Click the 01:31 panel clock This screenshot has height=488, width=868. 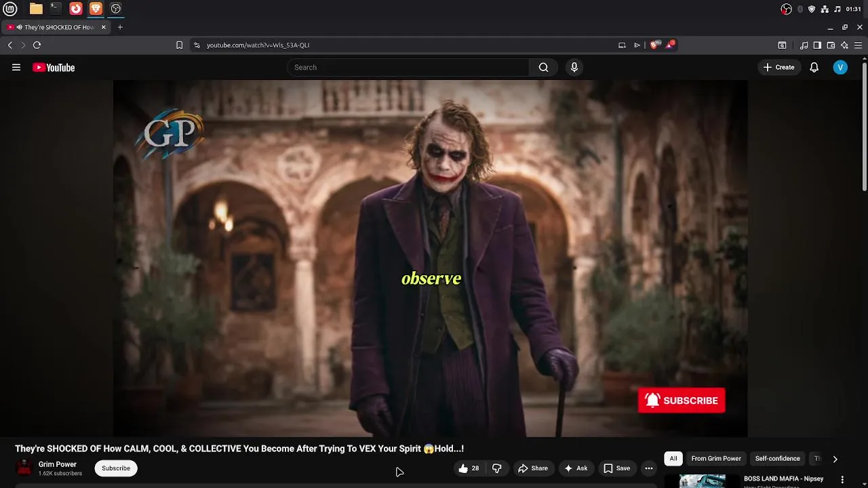(x=853, y=9)
